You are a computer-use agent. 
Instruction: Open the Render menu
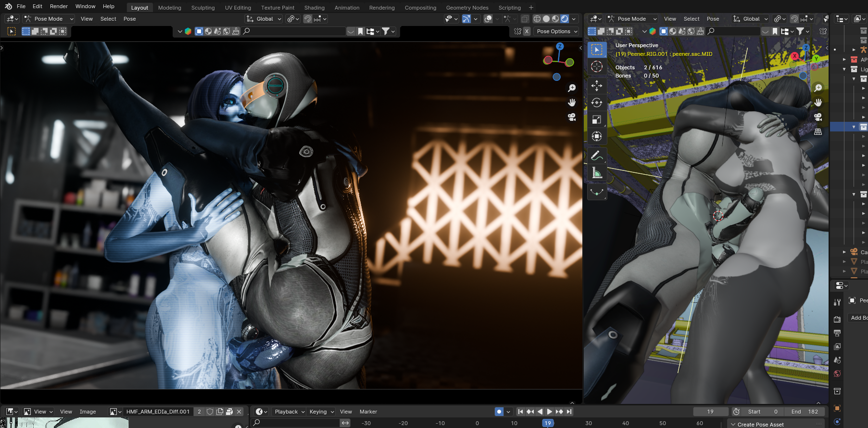pos(59,6)
